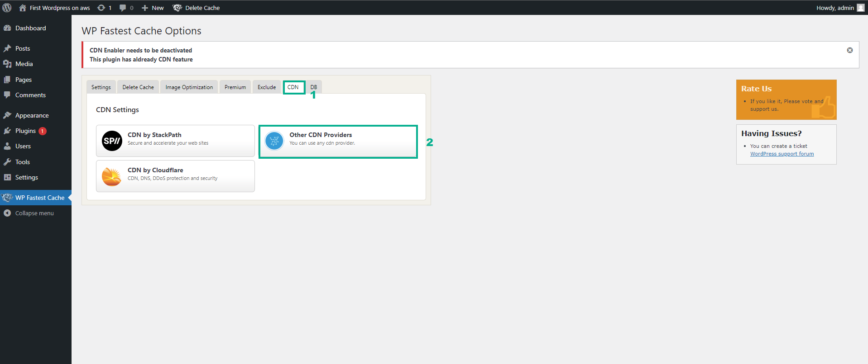Click the StackPath SP logo
Viewport: 868px width, 364px height.
[112, 141]
